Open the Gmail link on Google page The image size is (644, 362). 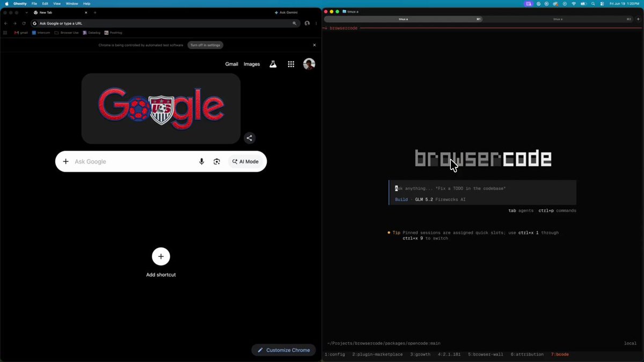pyautogui.click(x=231, y=64)
